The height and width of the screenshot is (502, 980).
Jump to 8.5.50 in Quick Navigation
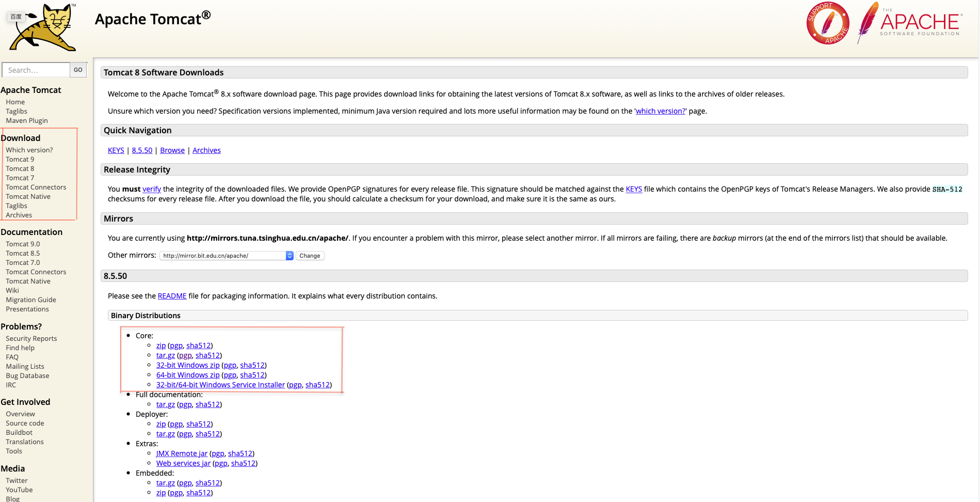tap(142, 150)
